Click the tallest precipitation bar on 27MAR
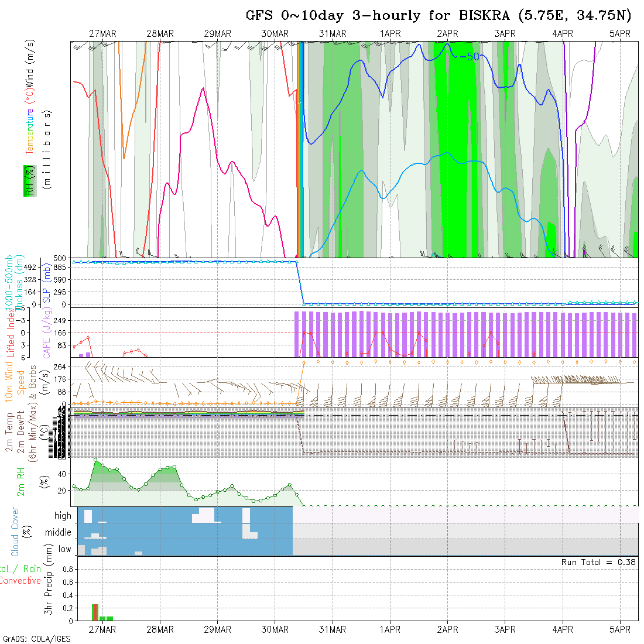644x644 pixels. point(95,612)
